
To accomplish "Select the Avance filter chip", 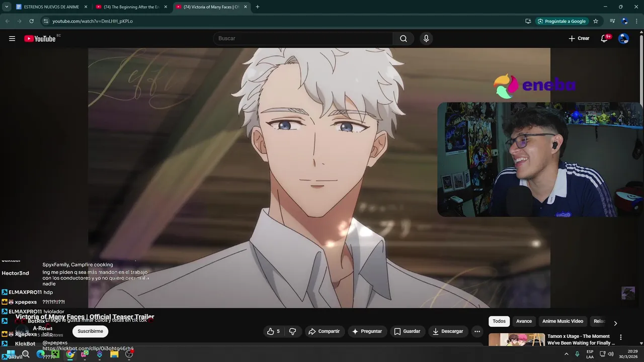I will pos(524,321).
